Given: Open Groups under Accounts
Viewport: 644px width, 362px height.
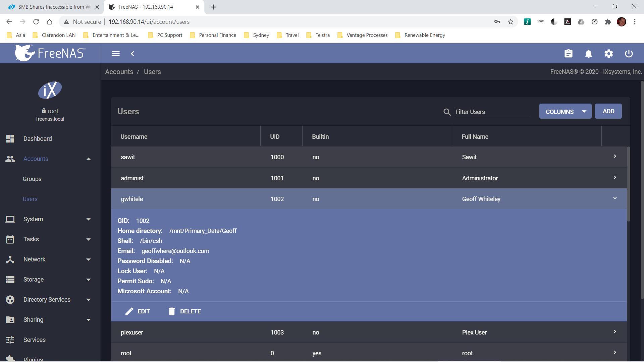Looking at the screenshot, I should [32, 179].
